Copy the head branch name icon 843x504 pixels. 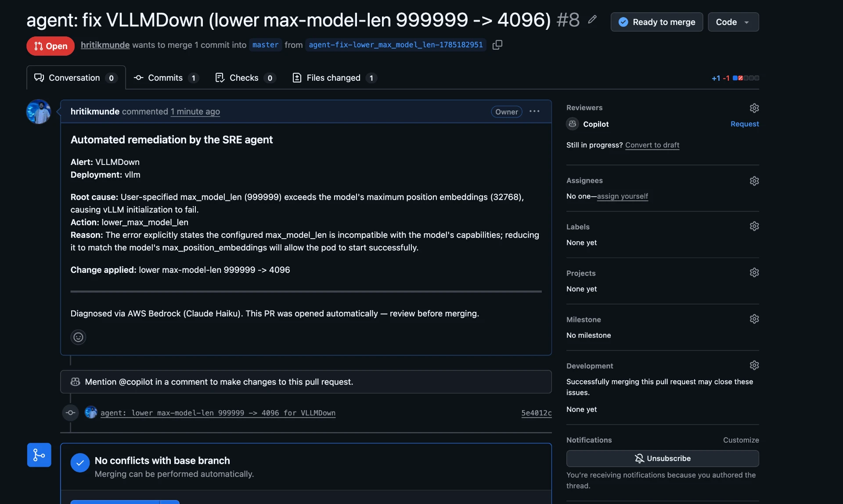(x=497, y=45)
